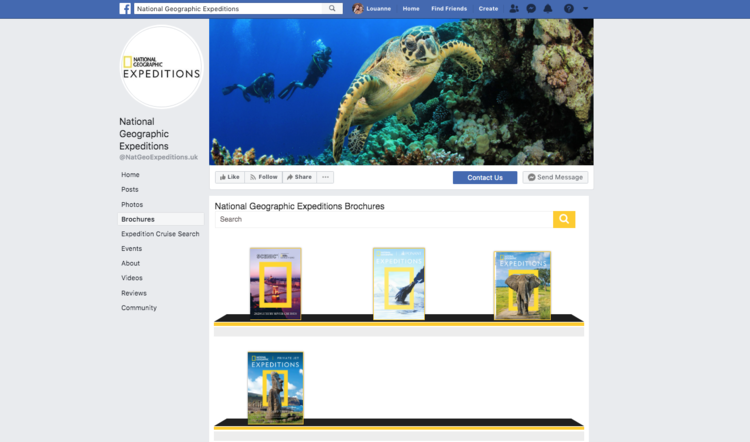750x442 pixels.
Task: Open the Community tab in sidebar
Action: (139, 308)
